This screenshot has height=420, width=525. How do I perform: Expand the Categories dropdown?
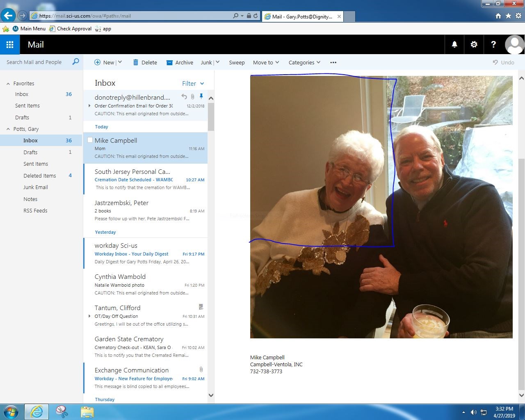click(304, 62)
